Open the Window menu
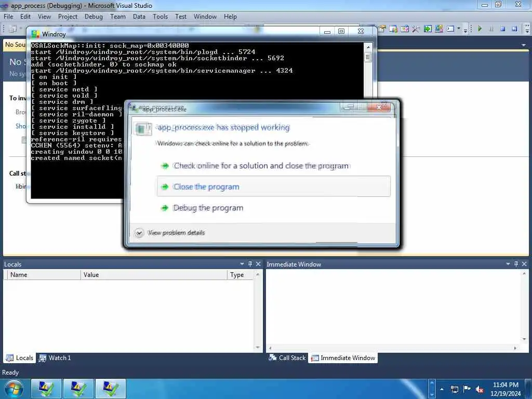This screenshot has height=399, width=532. [205, 16]
